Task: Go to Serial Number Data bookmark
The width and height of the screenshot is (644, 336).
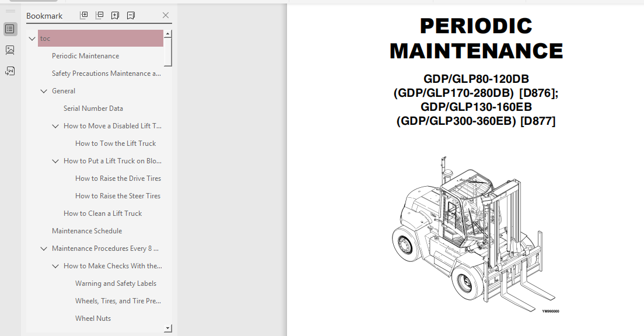Action: pyautogui.click(x=93, y=108)
